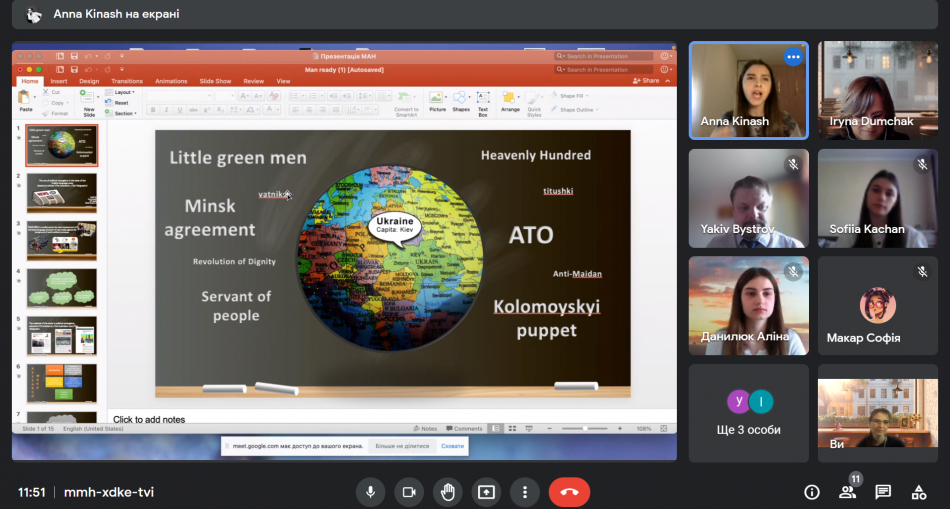Adjust the PowerPoint zoom slider
Viewport: 950px width, 509px height.
click(x=585, y=428)
